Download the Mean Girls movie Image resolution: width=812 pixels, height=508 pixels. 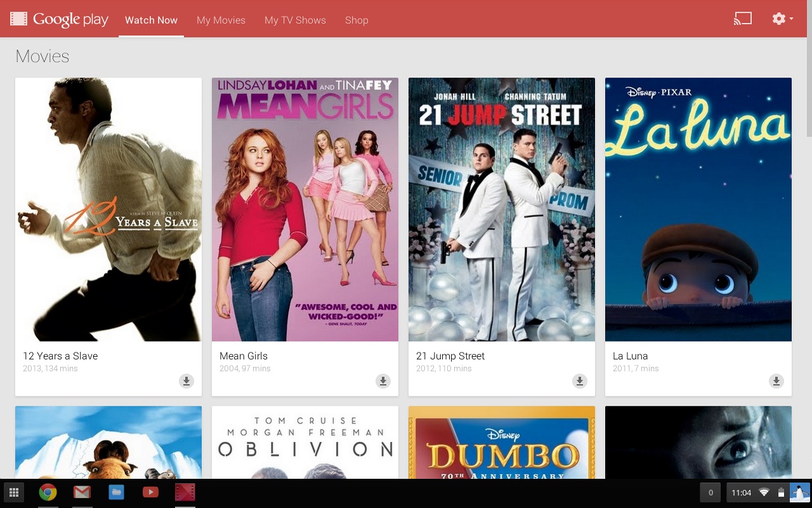[383, 381]
